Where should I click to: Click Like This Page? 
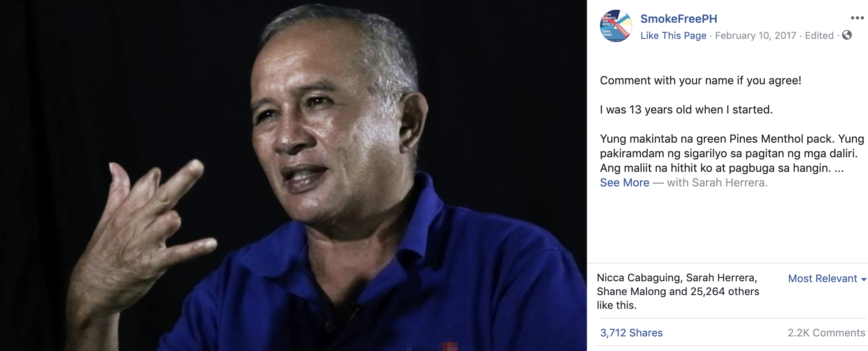[x=673, y=36]
